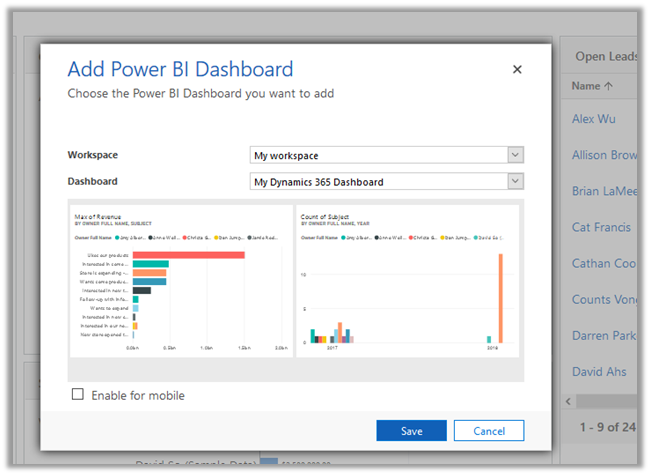650x476 pixels.
Task: Click the Count of Subject chart preview
Action: point(408,282)
